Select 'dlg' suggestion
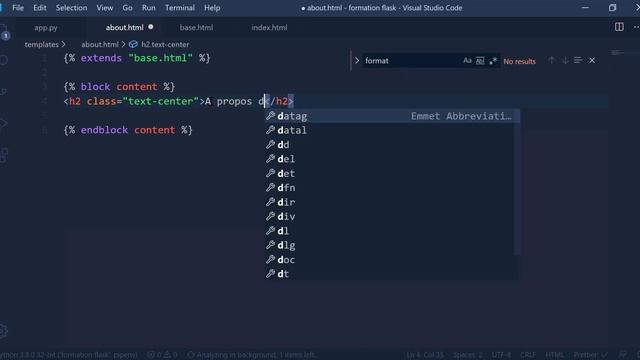640x360 pixels. tap(390, 245)
